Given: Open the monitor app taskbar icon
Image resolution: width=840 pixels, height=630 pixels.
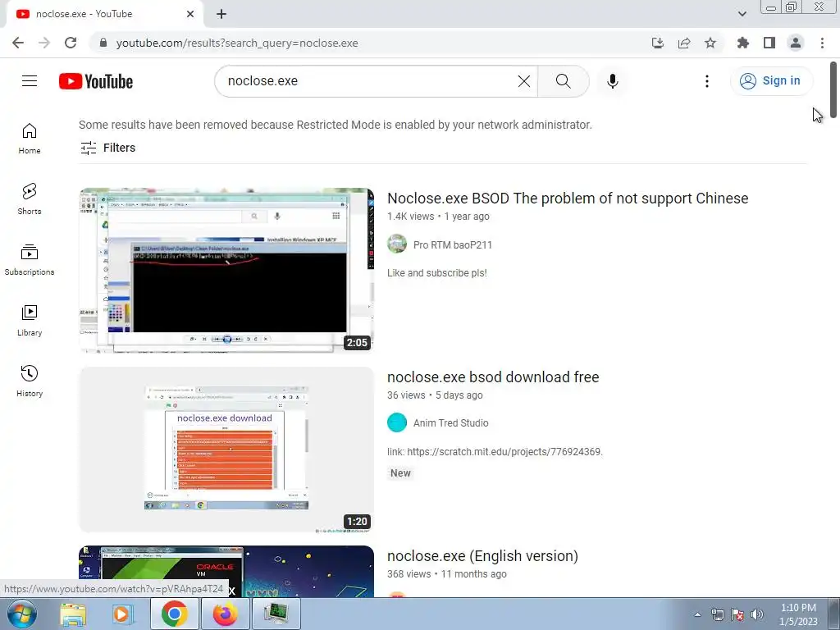Looking at the screenshot, I should 276,614.
